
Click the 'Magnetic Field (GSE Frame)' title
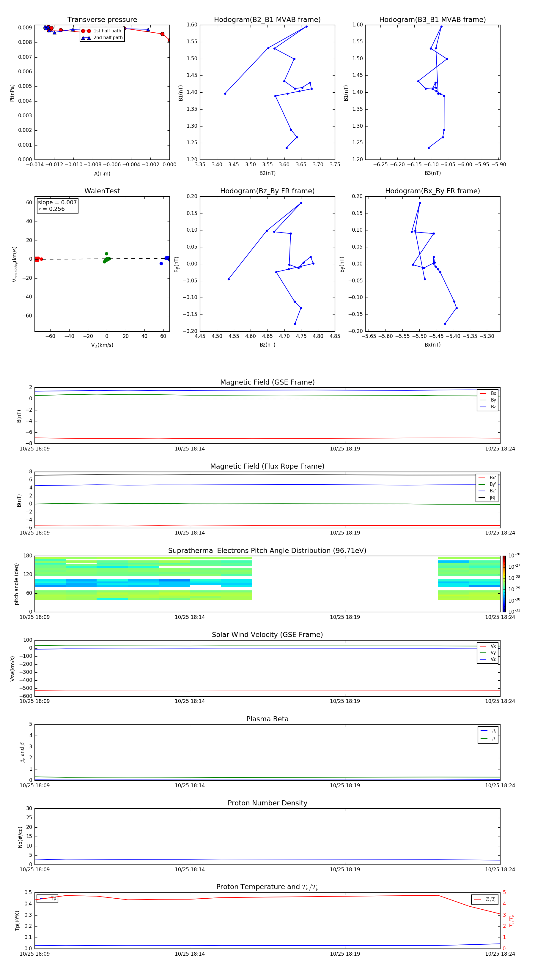click(x=267, y=382)
